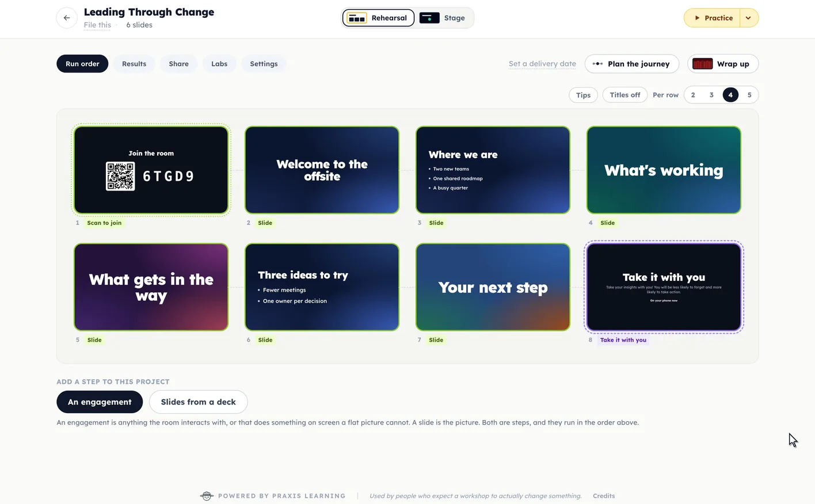815x504 pixels.
Task: Open the Credits link in footer
Action: [x=604, y=496]
